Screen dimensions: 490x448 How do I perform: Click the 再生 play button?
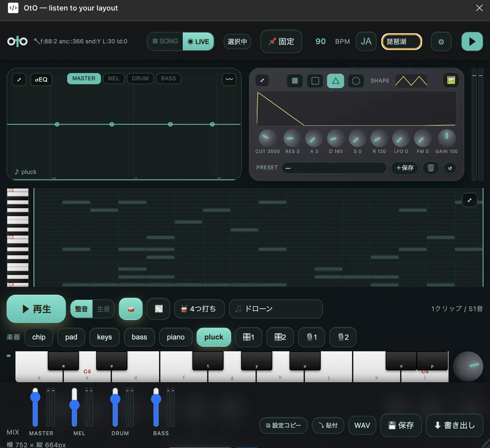(x=36, y=309)
